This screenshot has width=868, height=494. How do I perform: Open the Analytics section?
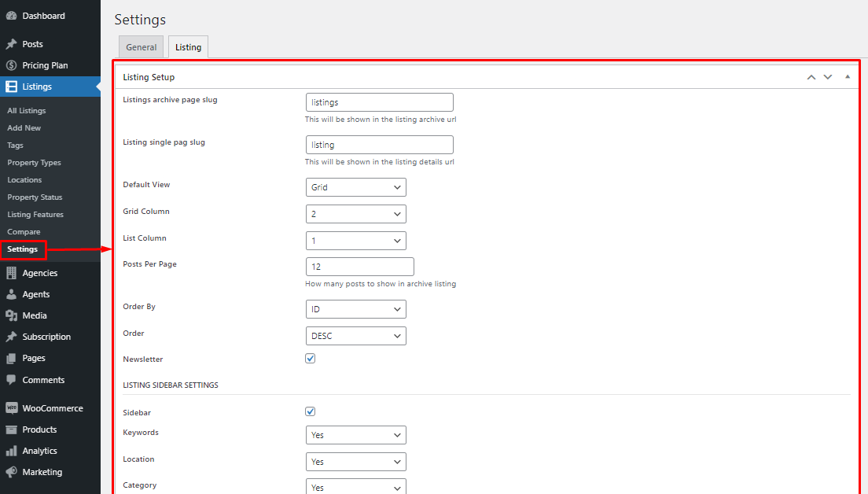37,450
